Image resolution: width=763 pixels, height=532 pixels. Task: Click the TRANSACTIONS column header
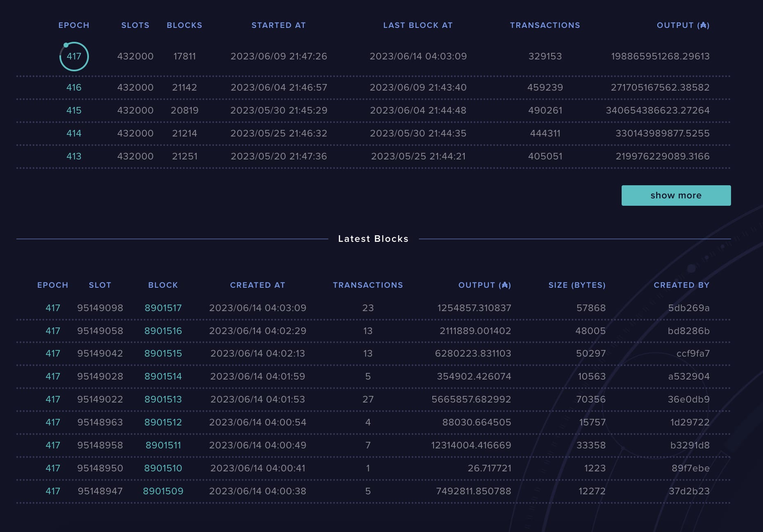coord(545,25)
